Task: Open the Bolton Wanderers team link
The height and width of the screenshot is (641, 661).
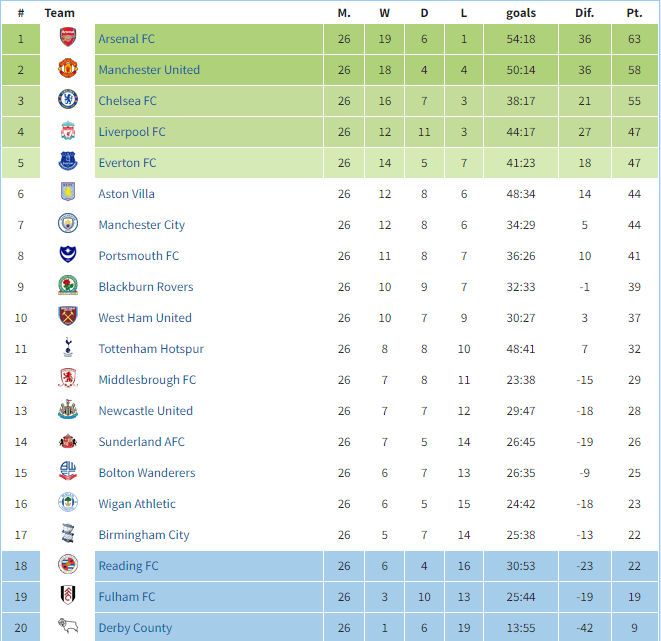Action: 147,473
